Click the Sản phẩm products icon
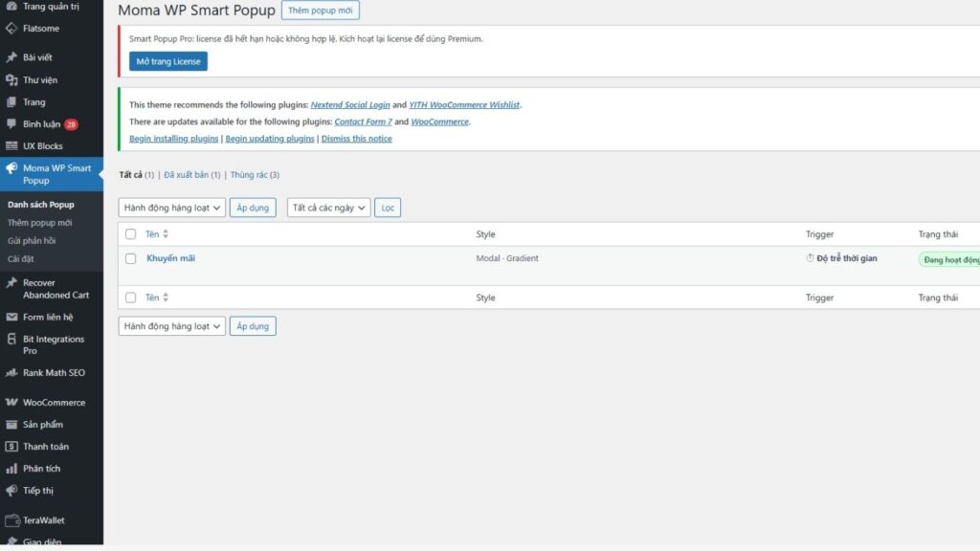The height and width of the screenshot is (551, 980). pos(11,424)
